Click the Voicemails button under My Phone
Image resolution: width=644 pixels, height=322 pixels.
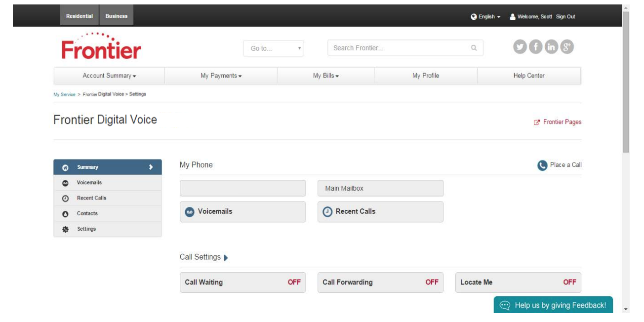[x=242, y=212]
